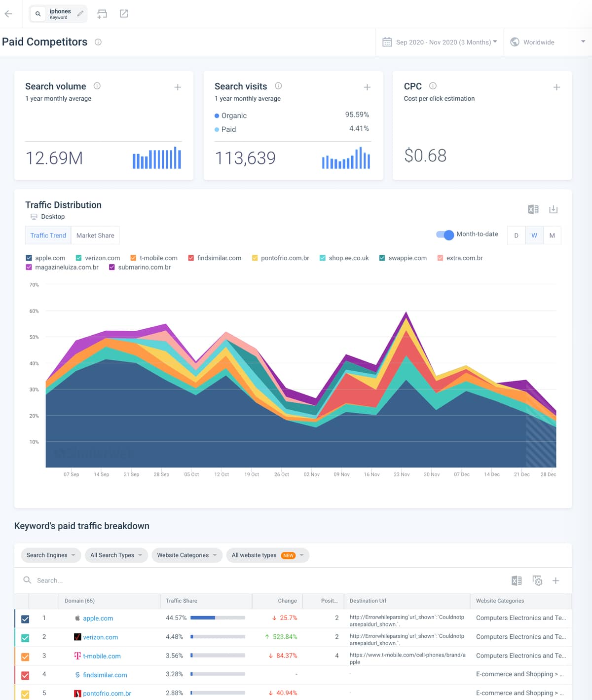592x700 pixels.
Task: Click the compare keyword icon in header
Action: (102, 14)
